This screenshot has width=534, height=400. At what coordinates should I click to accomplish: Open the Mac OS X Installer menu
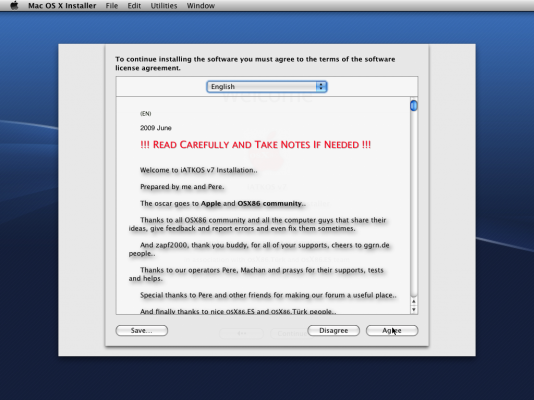click(x=62, y=6)
